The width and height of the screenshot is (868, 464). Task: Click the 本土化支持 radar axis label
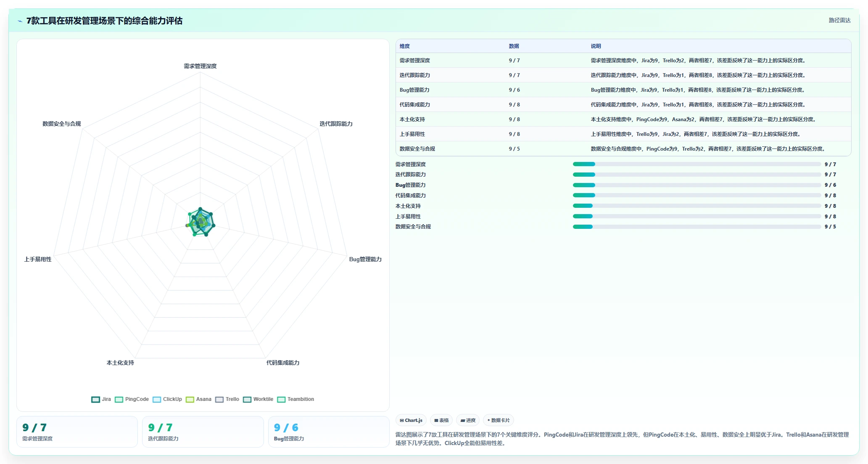pos(120,363)
